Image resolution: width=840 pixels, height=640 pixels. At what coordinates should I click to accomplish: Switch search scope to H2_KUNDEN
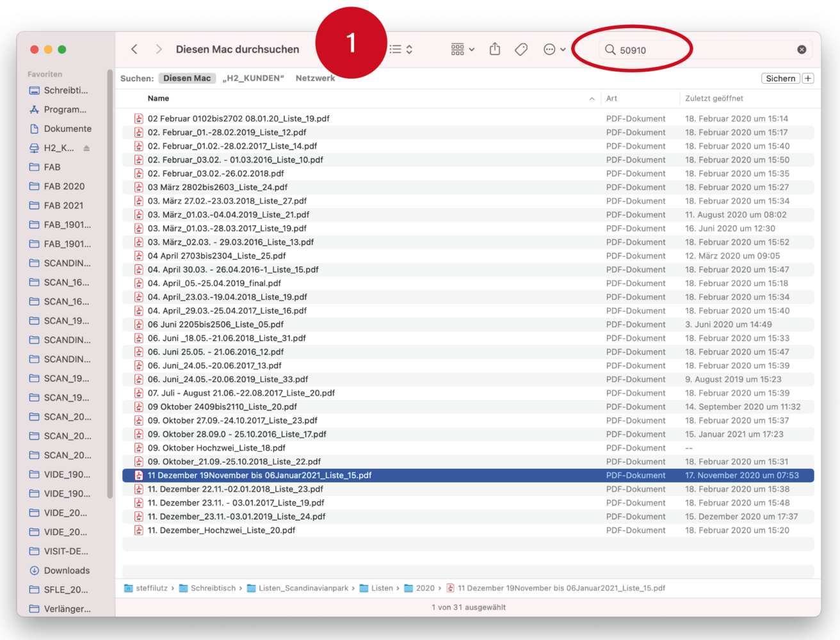pyautogui.click(x=253, y=78)
